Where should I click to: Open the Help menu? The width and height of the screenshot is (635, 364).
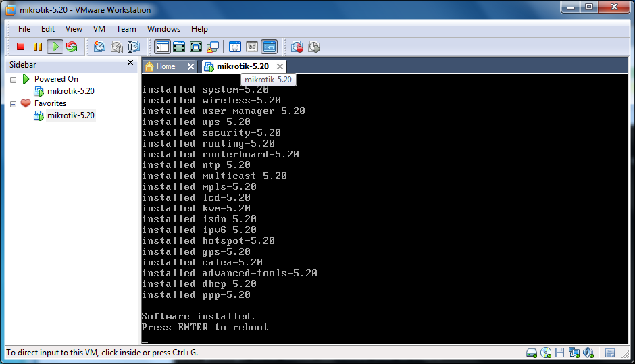point(199,29)
